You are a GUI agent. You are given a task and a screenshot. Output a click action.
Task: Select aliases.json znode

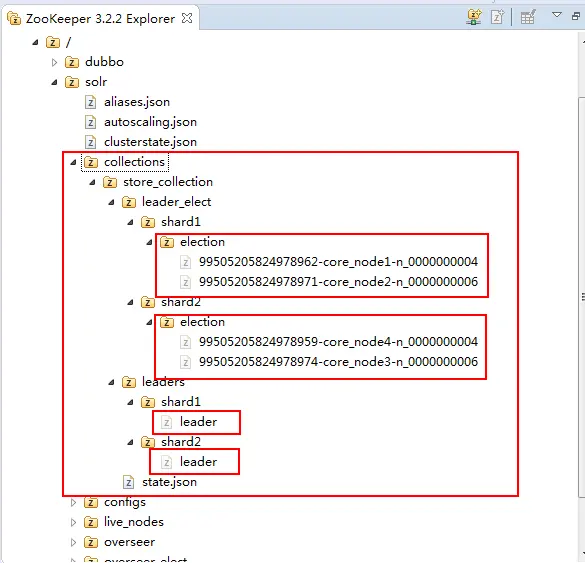(x=137, y=102)
